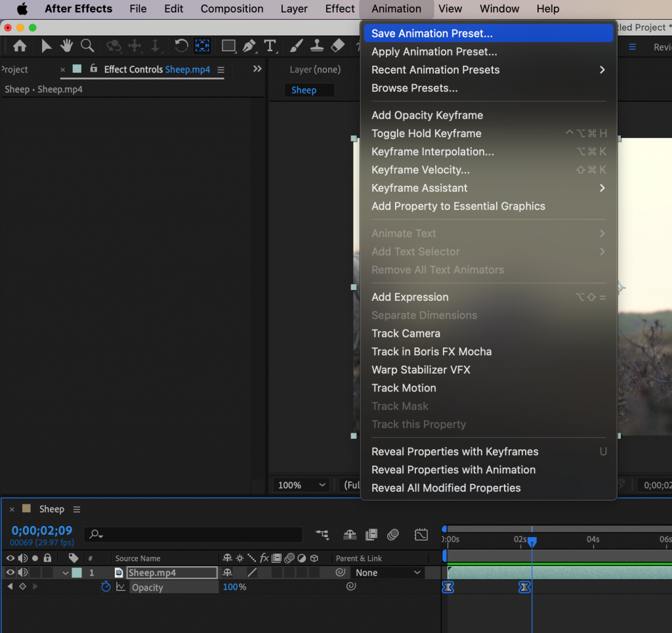Choose the Eraser tool
672x633 pixels.
[337, 46]
